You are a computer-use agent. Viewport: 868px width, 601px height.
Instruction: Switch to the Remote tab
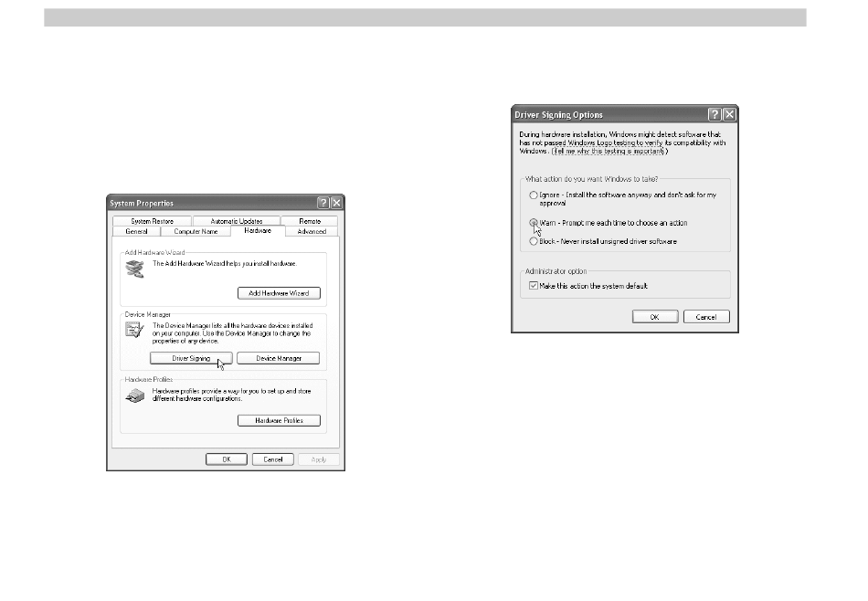[x=310, y=221]
